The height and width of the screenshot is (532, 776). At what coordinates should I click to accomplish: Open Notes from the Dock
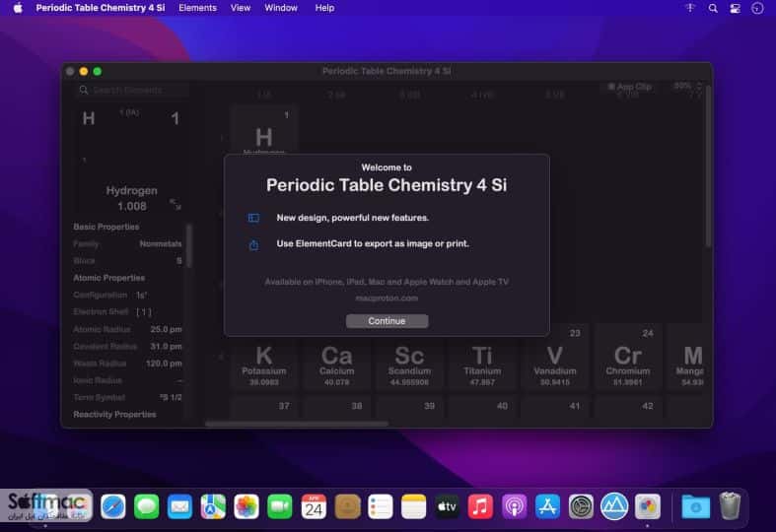(x=413, y=506)
